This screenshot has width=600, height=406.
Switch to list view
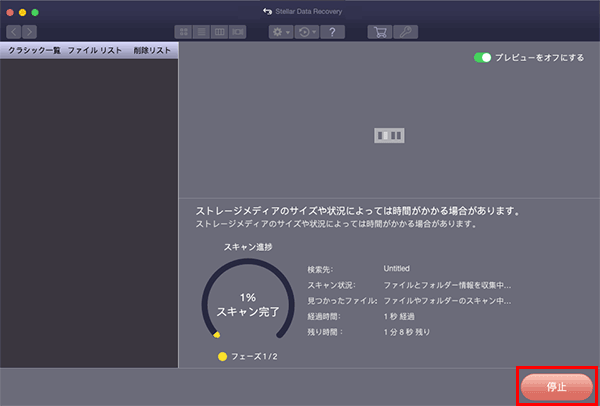tap(201, 32)
